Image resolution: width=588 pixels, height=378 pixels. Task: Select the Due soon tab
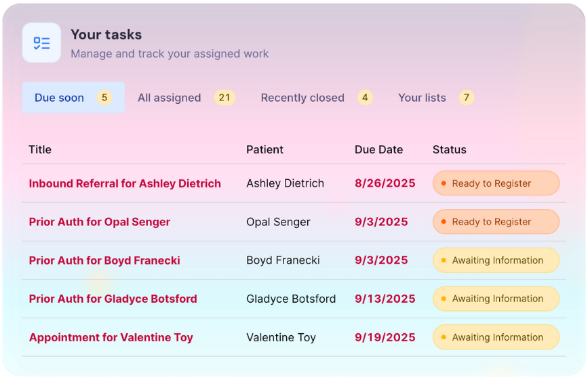tap(60, 98)
